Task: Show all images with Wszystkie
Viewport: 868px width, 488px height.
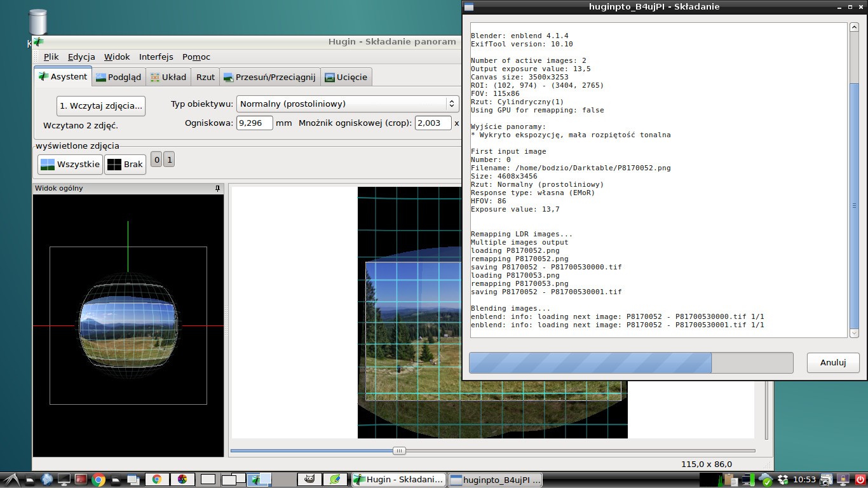Action: click(70, 165)
